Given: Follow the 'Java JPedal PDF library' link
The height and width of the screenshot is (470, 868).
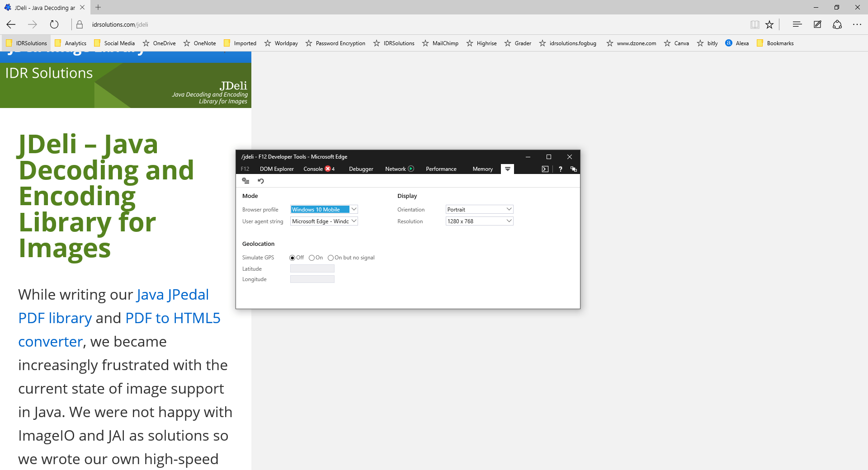Looking at the screenshot, I should pos(172,295).
